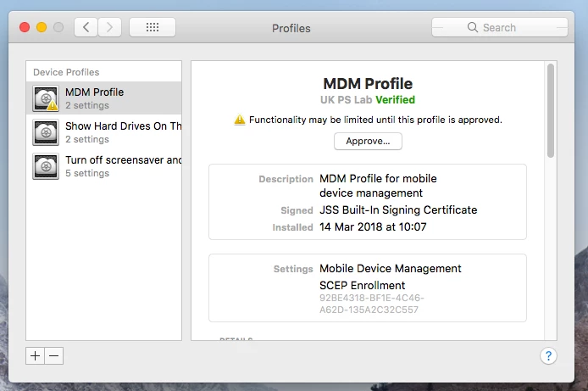Click the magnifying glass in Search
Viewport: 588px width, 391px height.
[x=473, y=27]
